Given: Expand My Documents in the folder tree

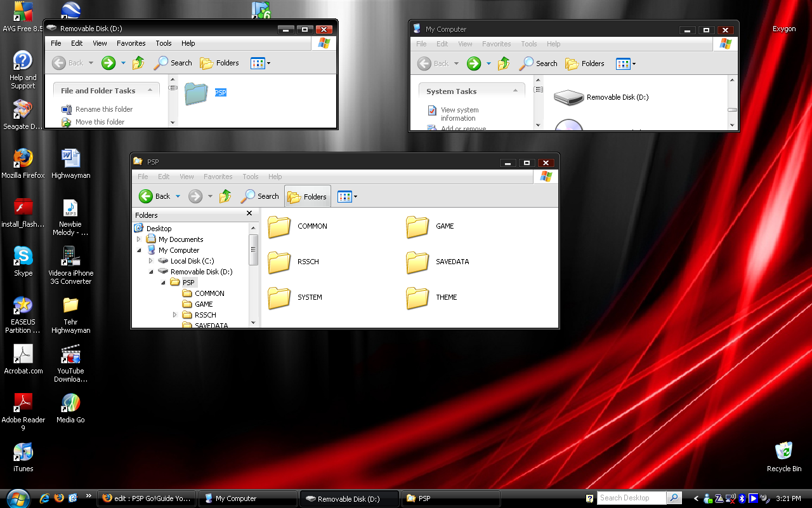Looking at the screenshot, I should coord(140,239).
